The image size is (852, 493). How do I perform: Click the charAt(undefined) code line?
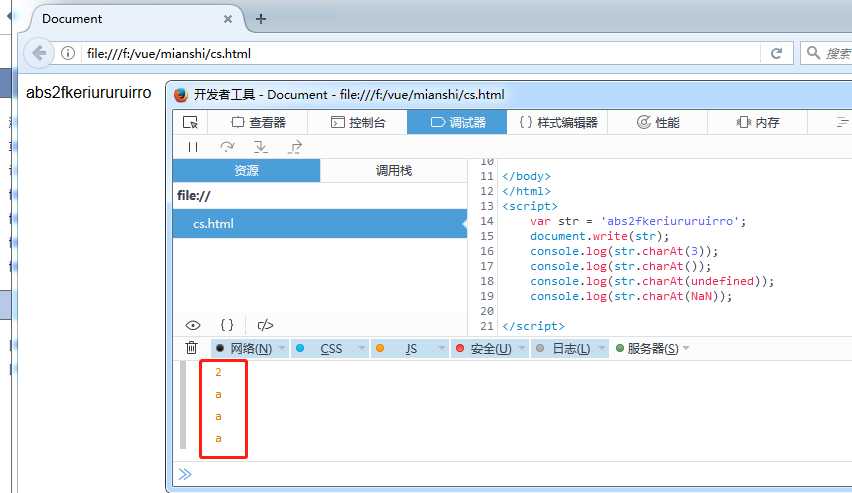[652, 281]
